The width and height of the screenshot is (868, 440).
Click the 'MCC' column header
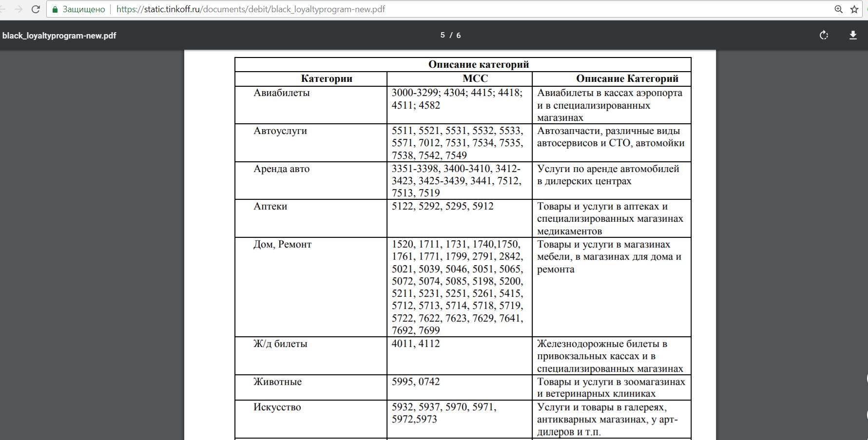point(475,78)
